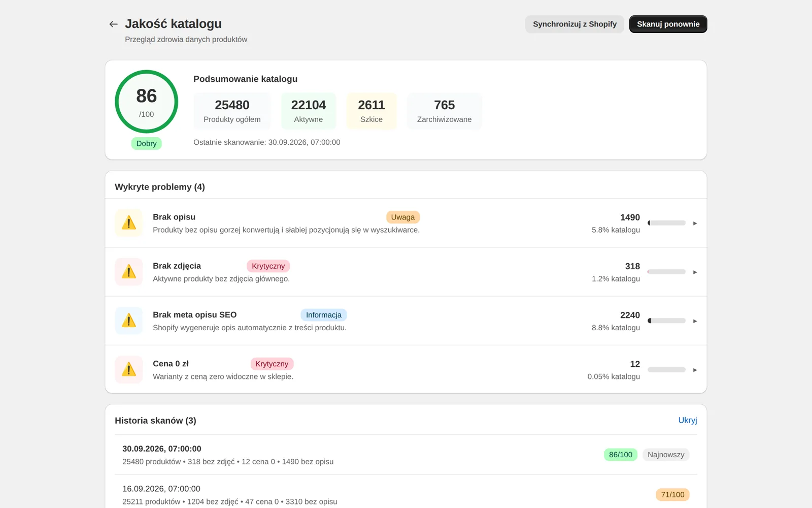Image resolution: width=812 pixels, height=508 pixels.
Task: Click the Cena 0 zł progress bar
Action: tap(666, 369)
